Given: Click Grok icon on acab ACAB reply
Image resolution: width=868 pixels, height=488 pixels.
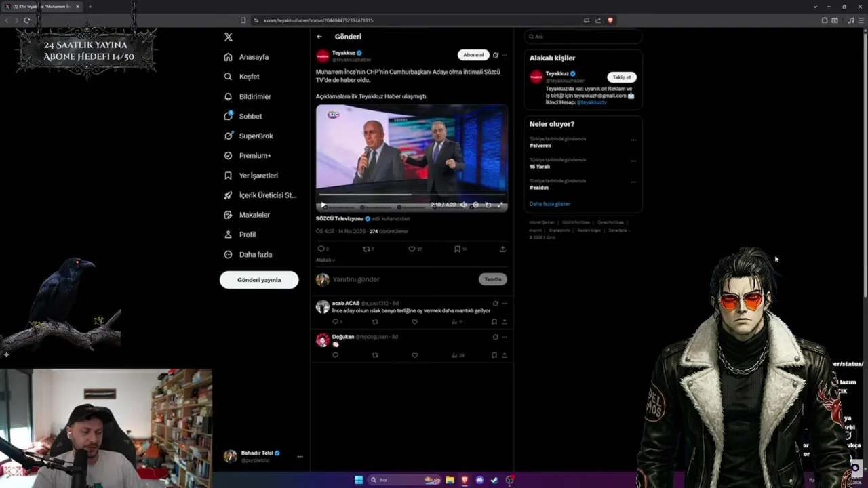Looking at the screenshot, I should pyautogui.click(x=496, y=304).
